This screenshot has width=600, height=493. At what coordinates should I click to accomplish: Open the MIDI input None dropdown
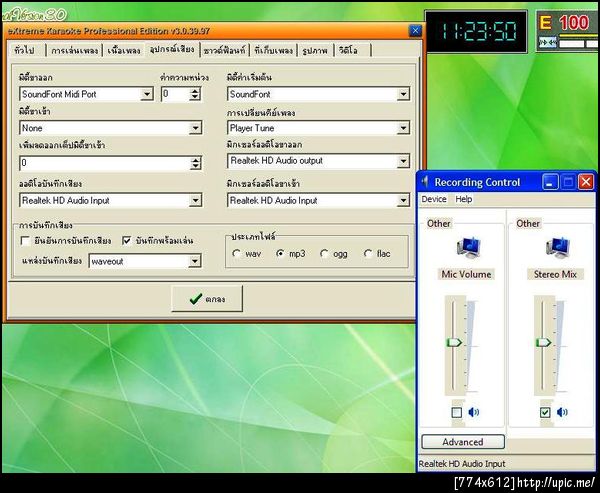[x=195, y=128]
